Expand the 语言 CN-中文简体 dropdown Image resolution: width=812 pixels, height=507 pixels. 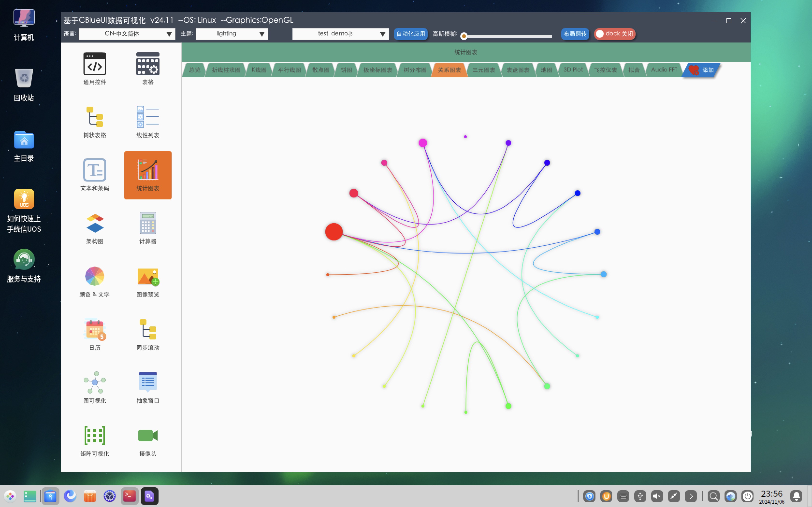point(127,34)
